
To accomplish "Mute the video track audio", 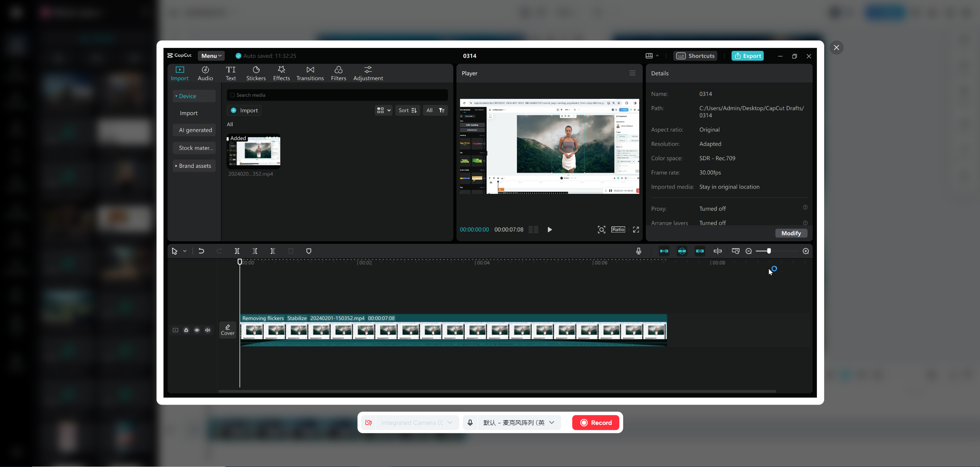I will coord(207,330).
